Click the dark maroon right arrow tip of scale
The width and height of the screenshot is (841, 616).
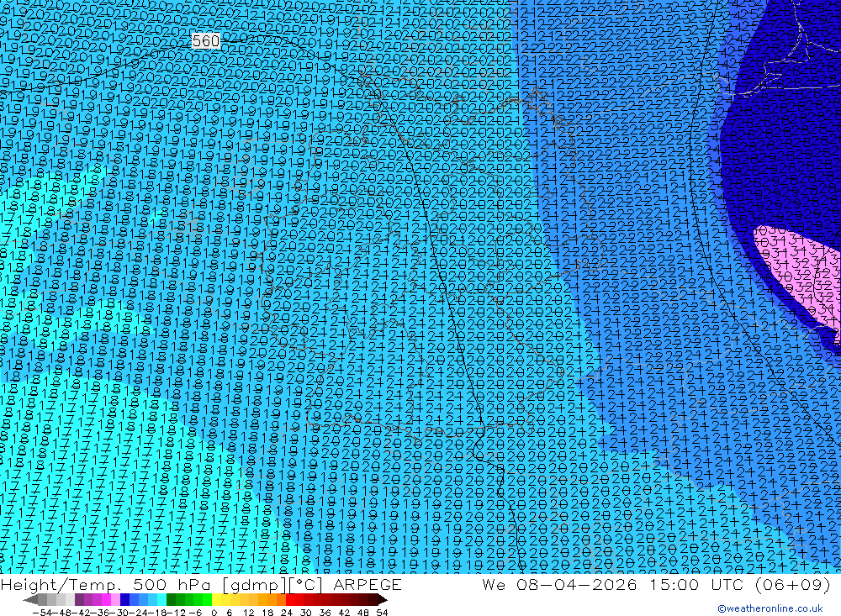click(x=383, y=599)
